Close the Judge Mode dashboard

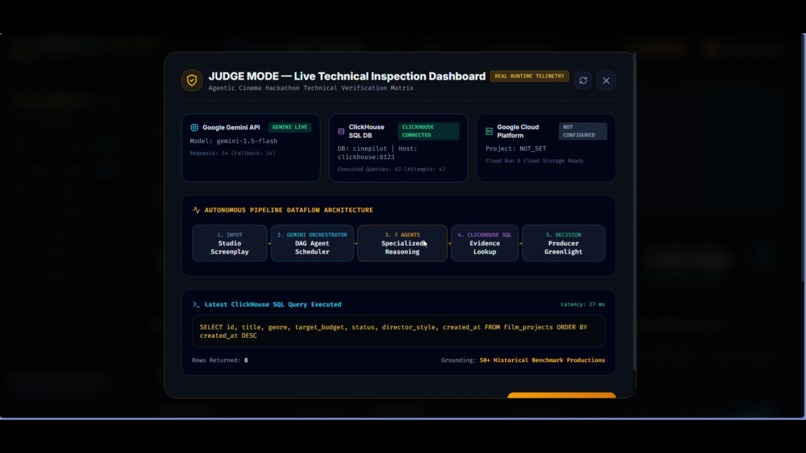coord(606,80)
